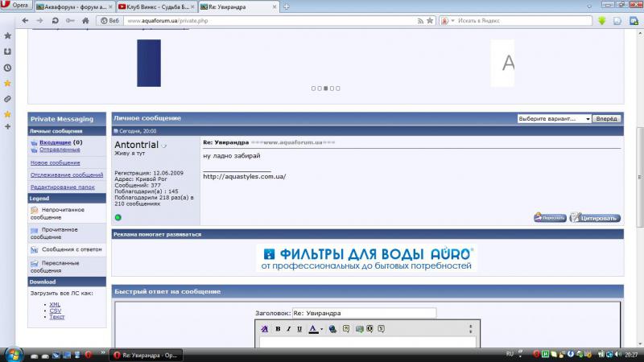Open the text color dropdown arrow
The width and height of the screenshot is (644, 362).
coord(321,329)
